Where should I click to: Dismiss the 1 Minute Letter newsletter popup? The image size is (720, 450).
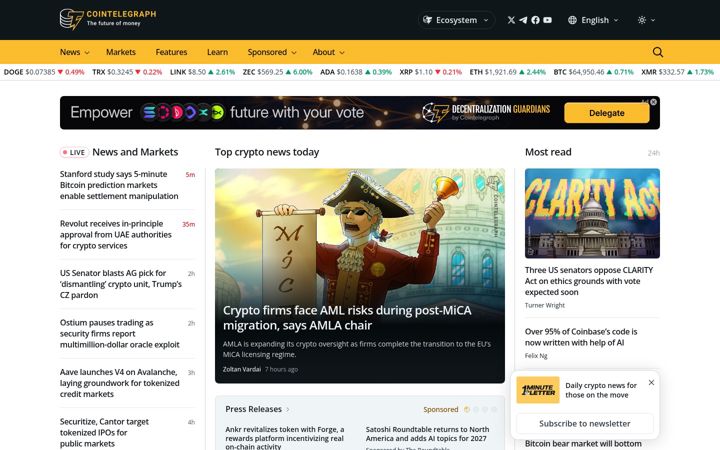point(651,382)
